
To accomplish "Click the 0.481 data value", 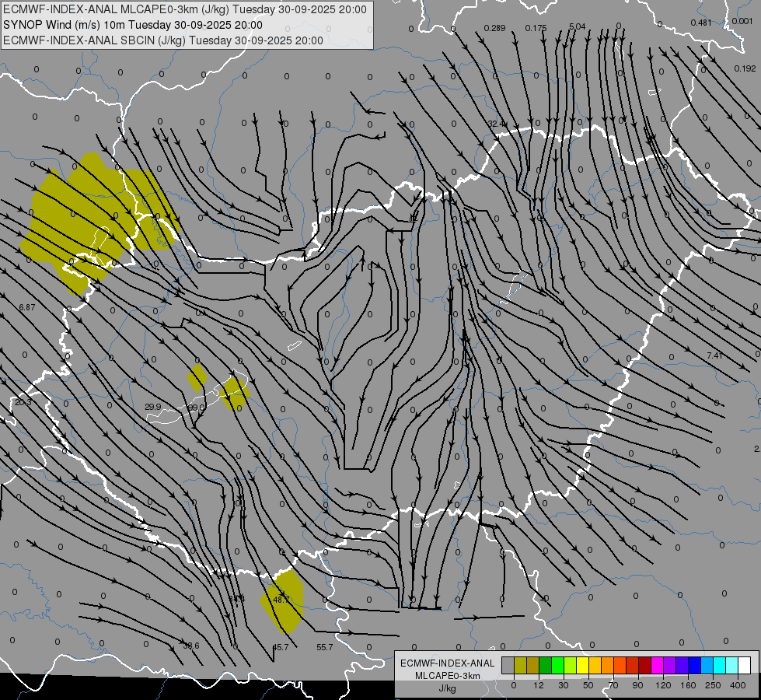I will tap(701, 23).
